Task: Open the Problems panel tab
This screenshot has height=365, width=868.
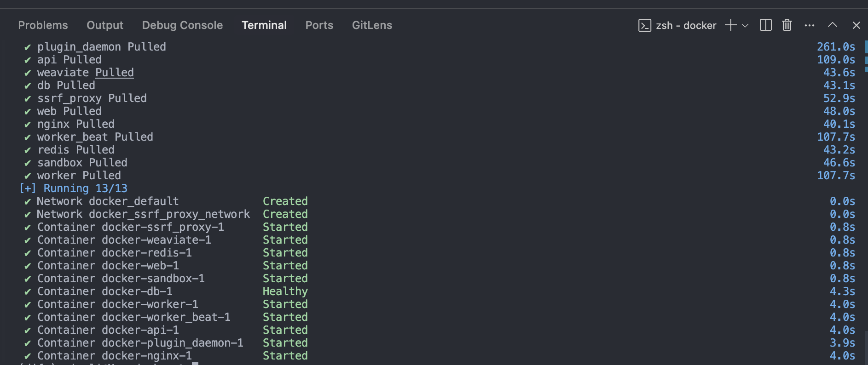Action: pyautogui.click(x=43, y=25)
